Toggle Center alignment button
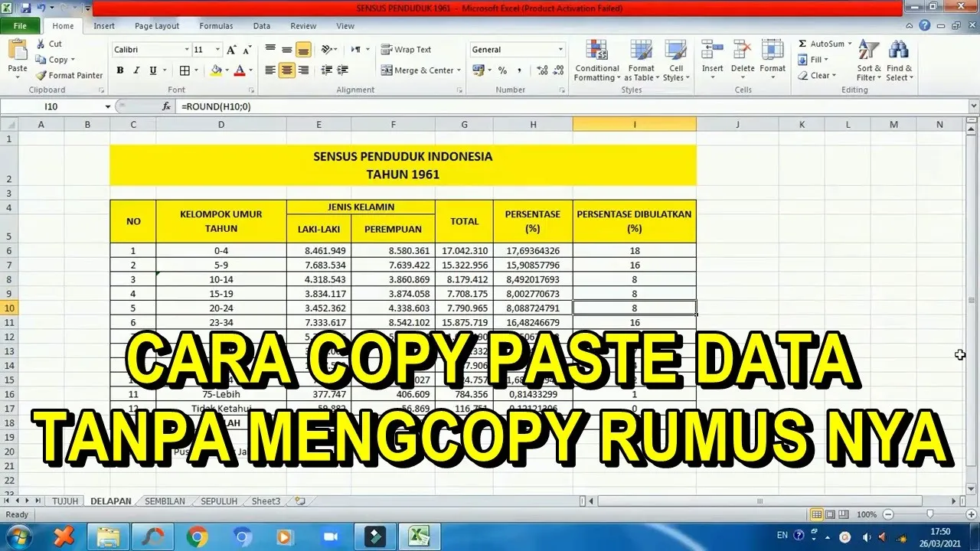 (x=286, y=70)
